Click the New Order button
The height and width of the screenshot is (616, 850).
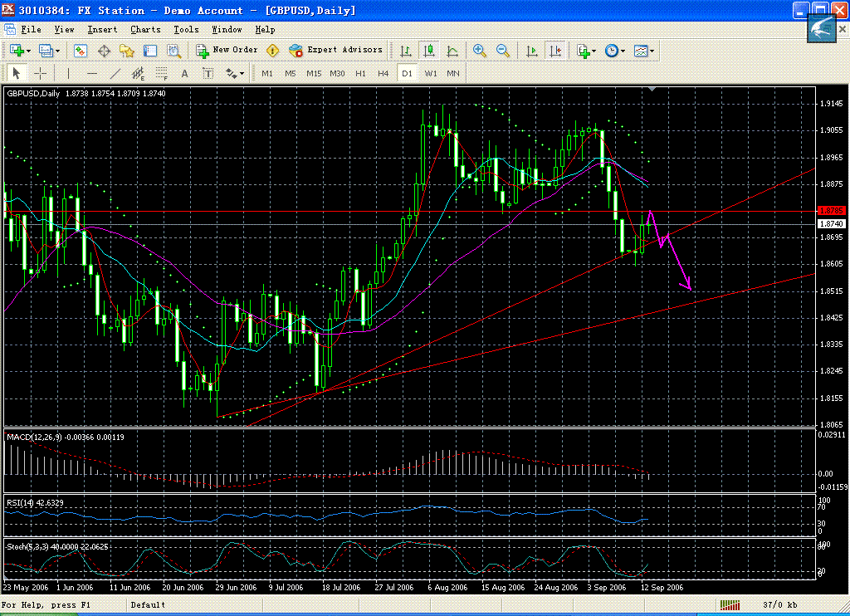227,51
